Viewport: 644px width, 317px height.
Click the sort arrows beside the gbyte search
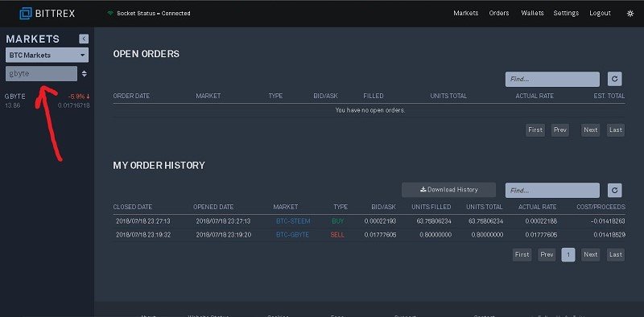pos(85,74)
